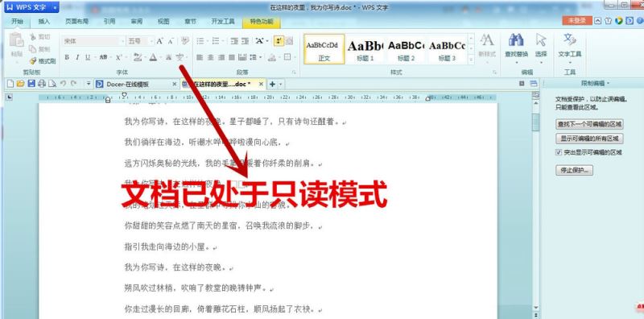Click the Save floppy disk icon
644x319 pixels.
click(31, 84)
